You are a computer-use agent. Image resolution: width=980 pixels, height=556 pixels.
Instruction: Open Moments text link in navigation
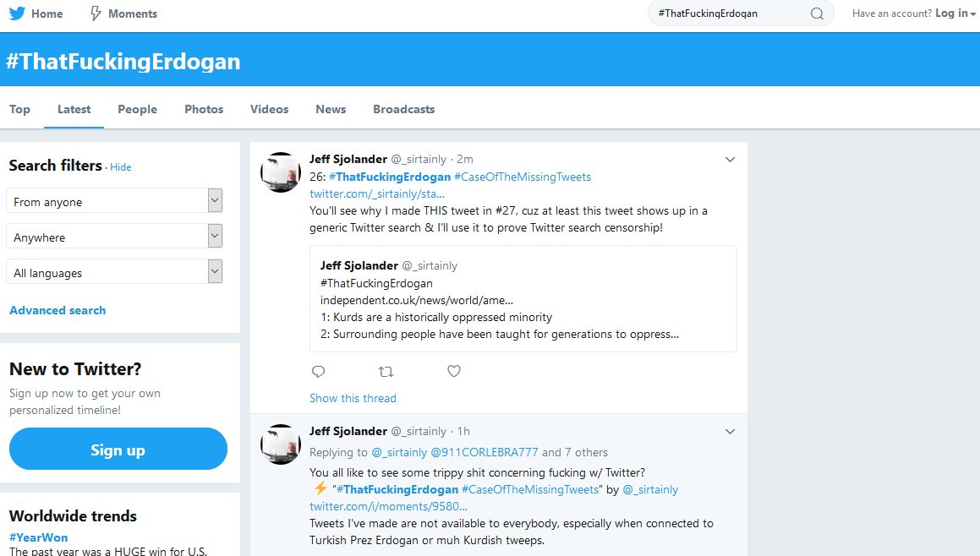133,14
